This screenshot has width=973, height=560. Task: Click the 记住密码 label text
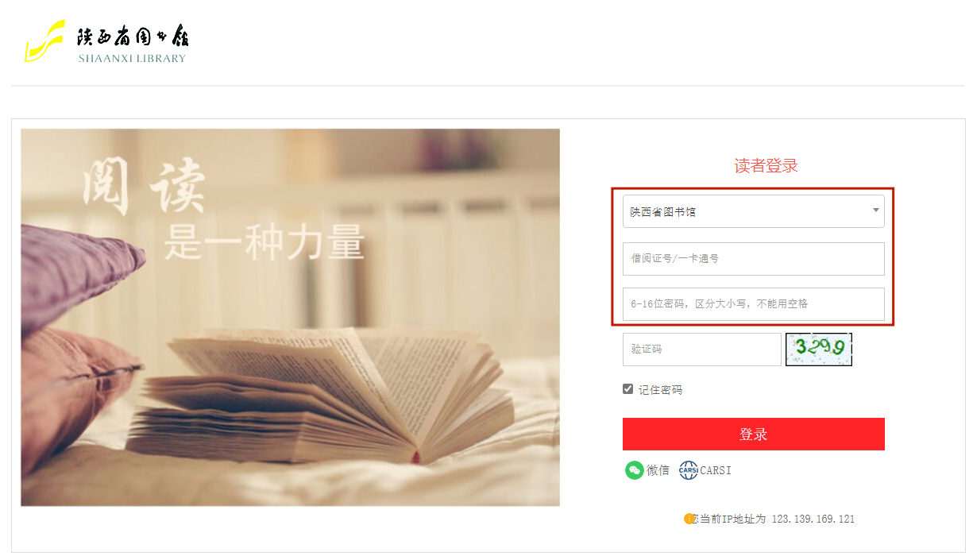[660, 390]
